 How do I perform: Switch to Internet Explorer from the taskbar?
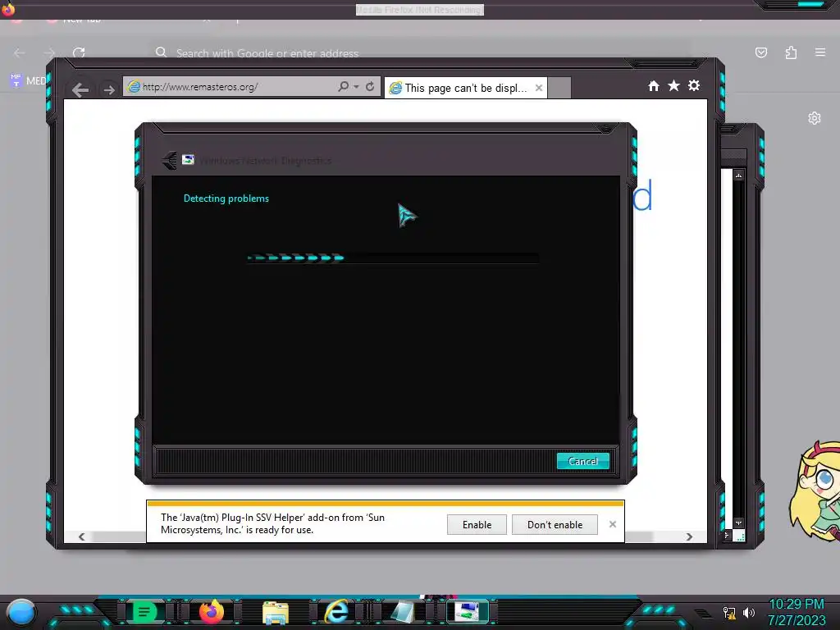point(337,612)
